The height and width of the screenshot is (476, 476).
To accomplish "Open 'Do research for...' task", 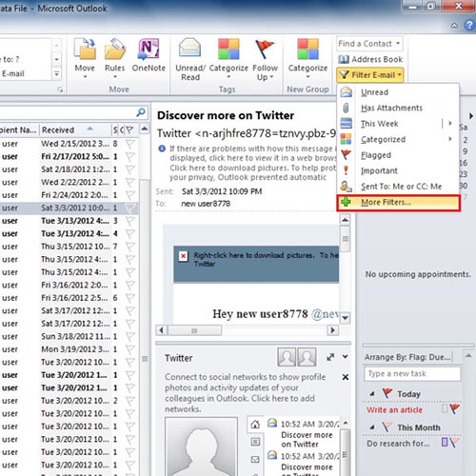I will click(398, 443).
